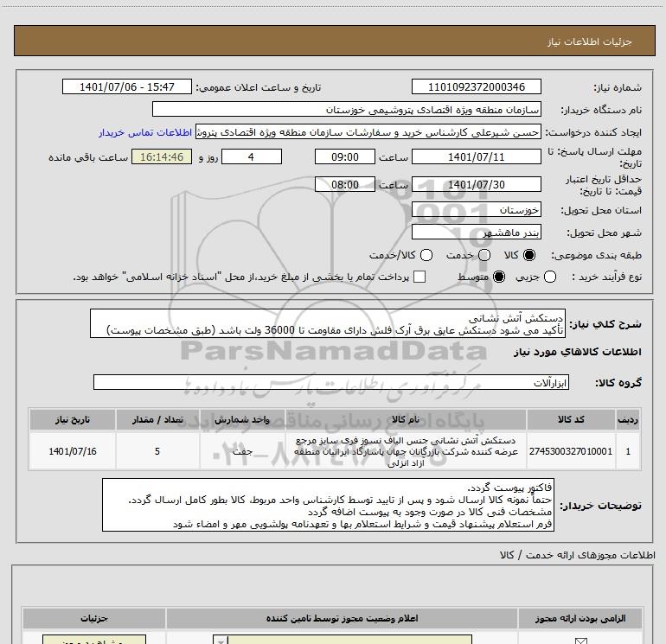Click the price validity date 1401/07/30
Image resolution: width=666 pixels, height=644 pixels.
tap(476, 185)
